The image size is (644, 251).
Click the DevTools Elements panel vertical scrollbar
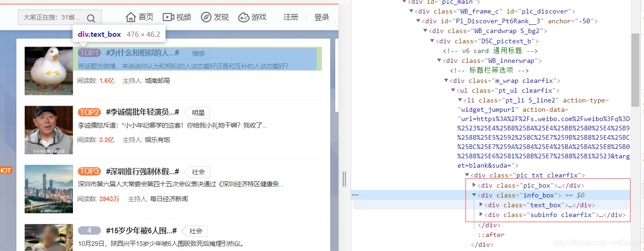coord(635,70)
